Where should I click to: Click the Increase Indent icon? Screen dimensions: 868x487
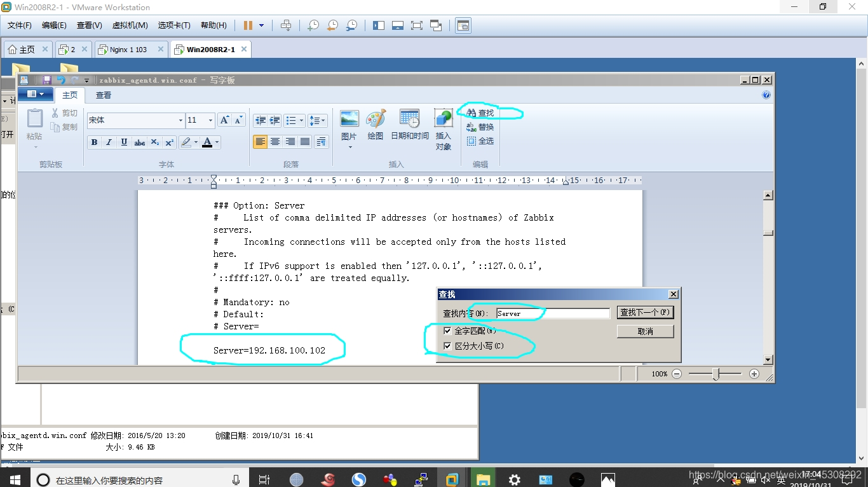[x=275, y=120]
